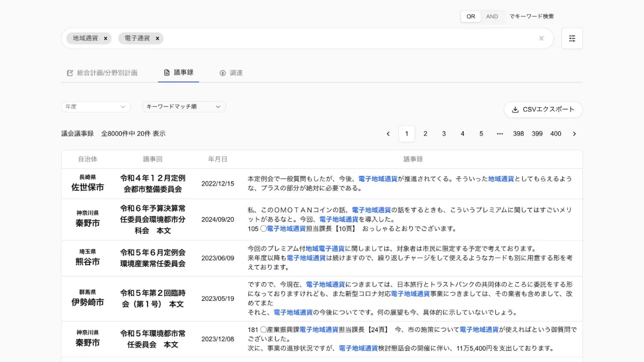
Task: Open the advanced filter settings icon
Action: coord(572,38)
